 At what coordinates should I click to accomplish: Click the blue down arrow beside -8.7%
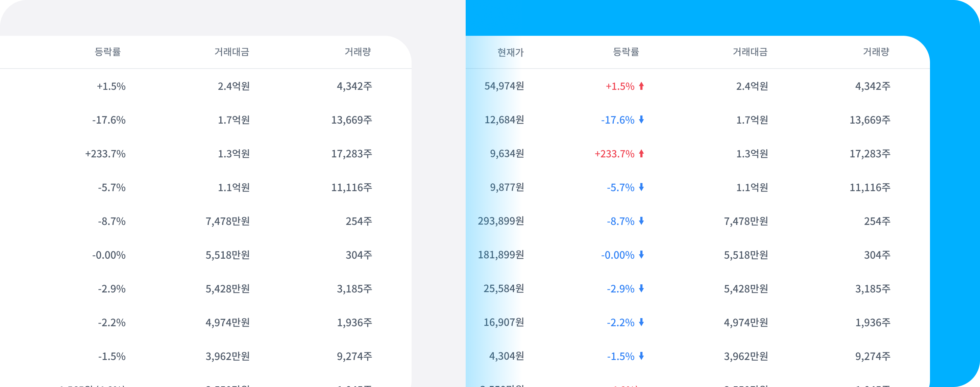[x=641, y=221]
